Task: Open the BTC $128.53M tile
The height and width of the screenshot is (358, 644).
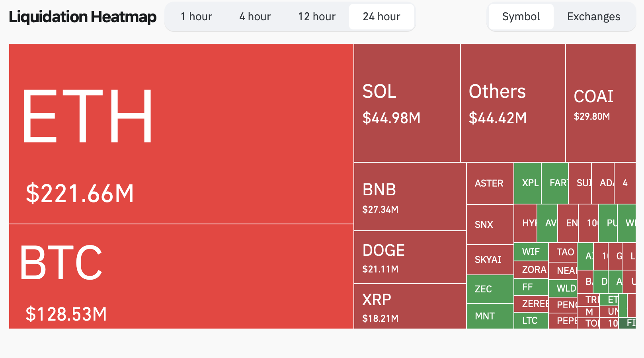Action: 181,276
